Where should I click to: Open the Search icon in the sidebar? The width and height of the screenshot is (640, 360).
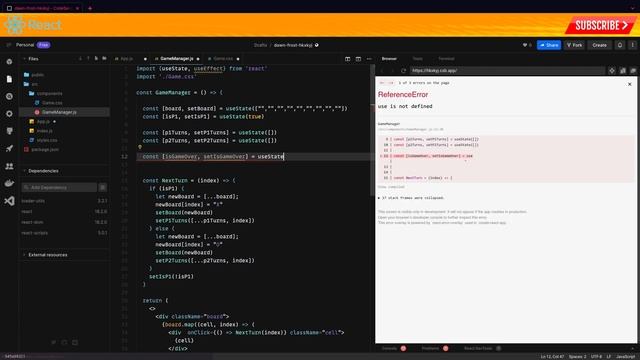[x=9, y=96]
